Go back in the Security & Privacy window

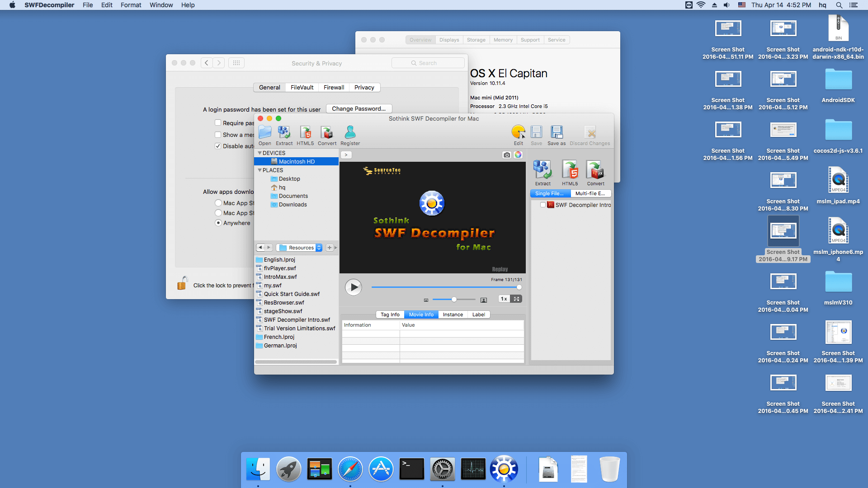click(x=207, y=63)
